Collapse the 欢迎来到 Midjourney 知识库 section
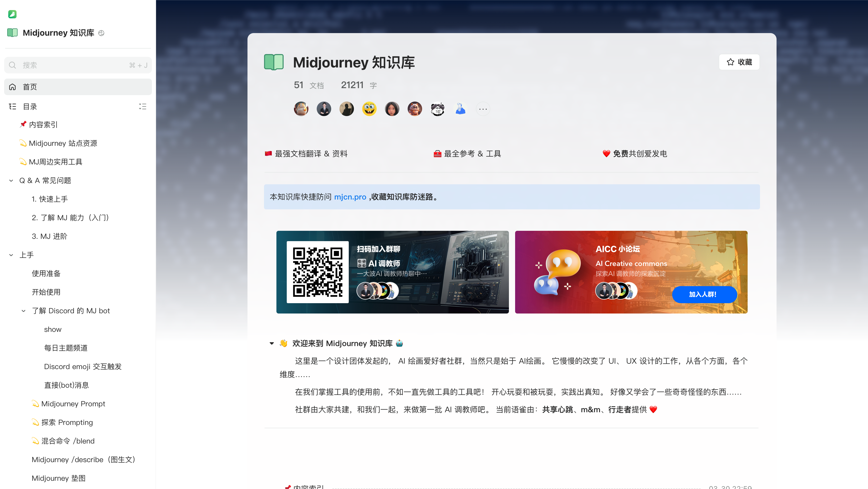 [x=272, y=343]
